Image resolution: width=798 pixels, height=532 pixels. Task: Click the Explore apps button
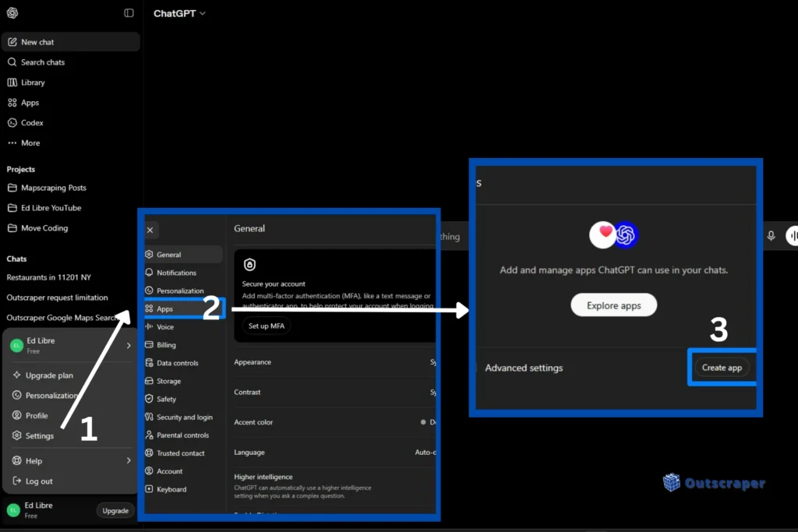614,305
